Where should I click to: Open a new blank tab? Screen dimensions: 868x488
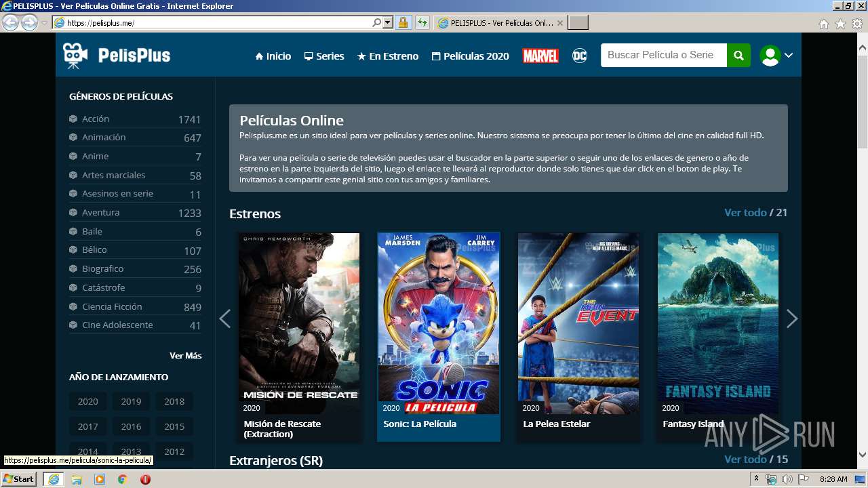578,23
